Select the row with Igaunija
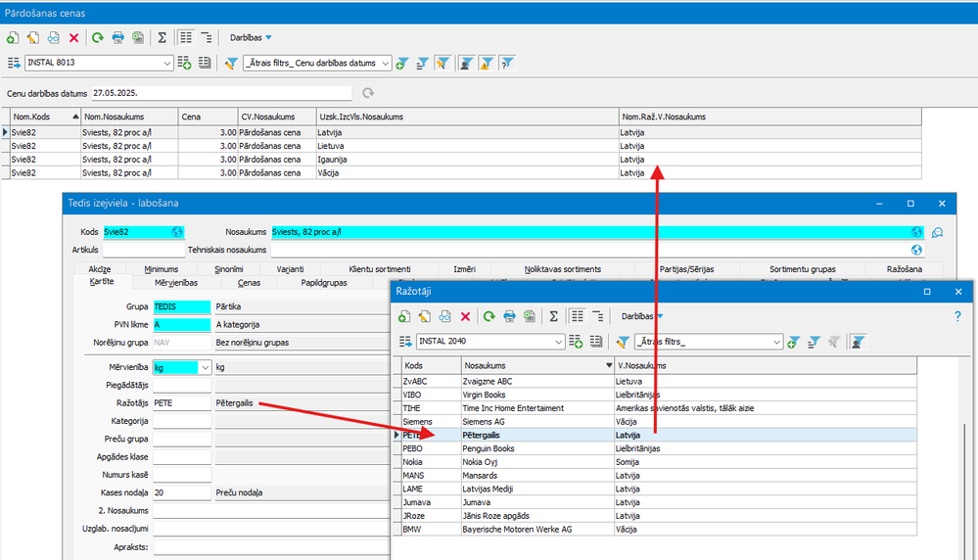 point(461,160)
